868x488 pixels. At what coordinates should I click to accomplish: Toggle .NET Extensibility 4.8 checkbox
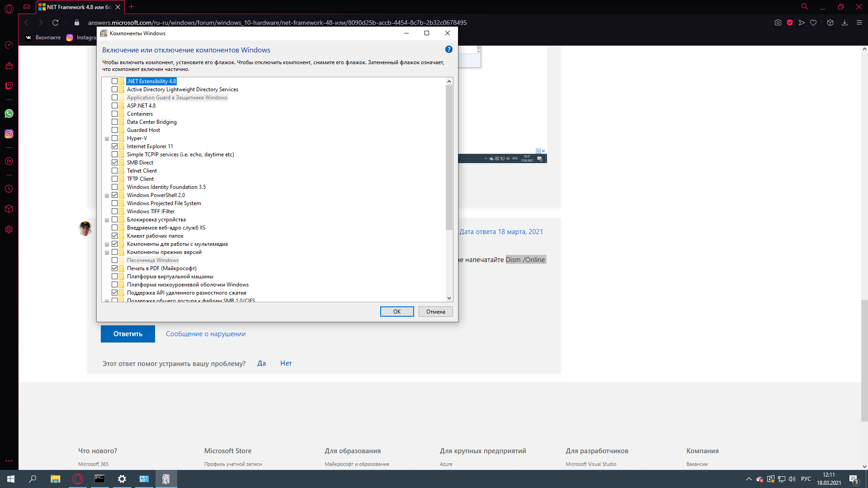(x=114, y=80)
